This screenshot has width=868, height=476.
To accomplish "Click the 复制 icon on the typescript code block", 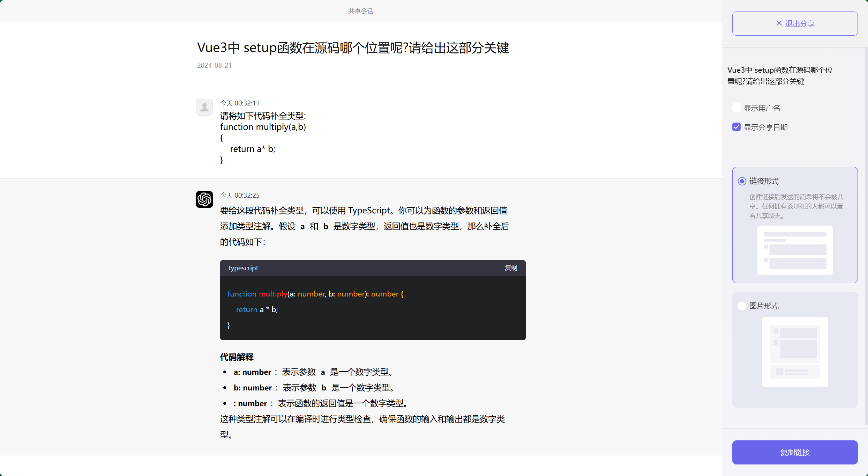I will (510, 268).
